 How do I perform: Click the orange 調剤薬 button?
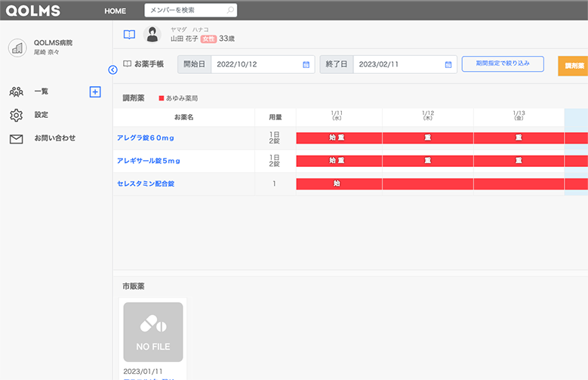tap(574, 66)
